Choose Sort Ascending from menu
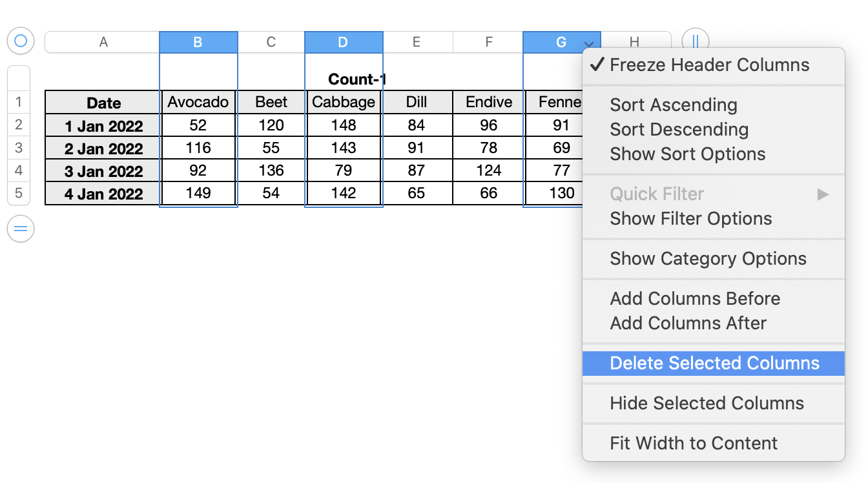Screen dimensions: 868x483 click(x=673, y=105)
